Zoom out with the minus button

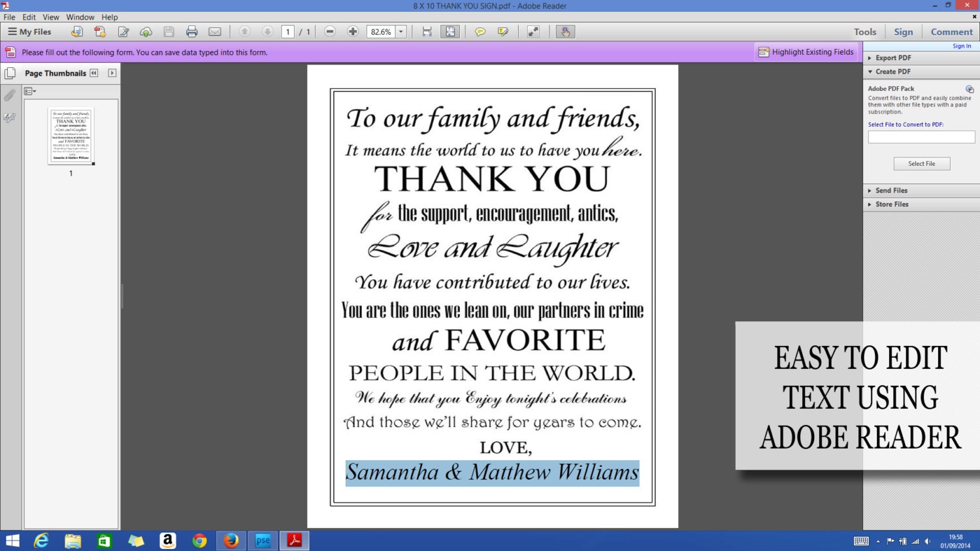tap(330, 31)
